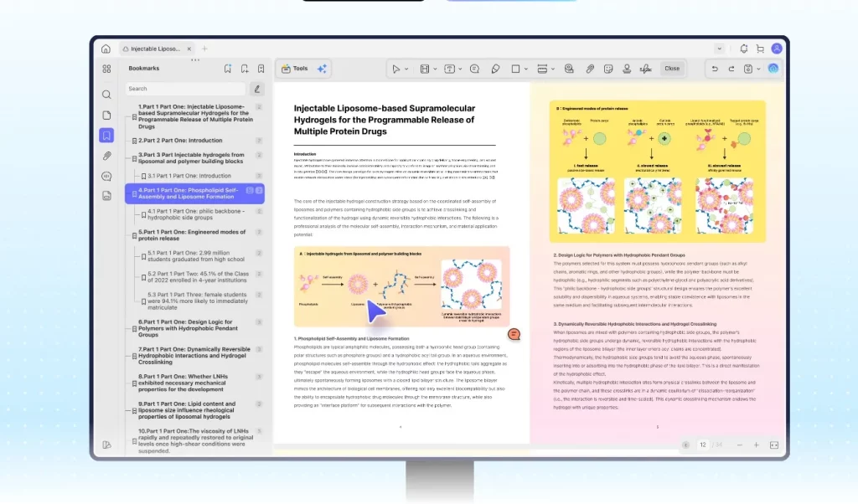Open the user account avatar
The image size is (858, 504).
tap(777, 49)
